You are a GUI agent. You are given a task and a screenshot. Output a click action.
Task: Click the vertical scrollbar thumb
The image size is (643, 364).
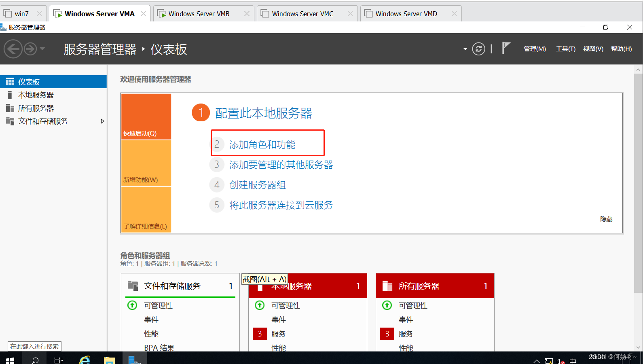(x=638, y=183)
